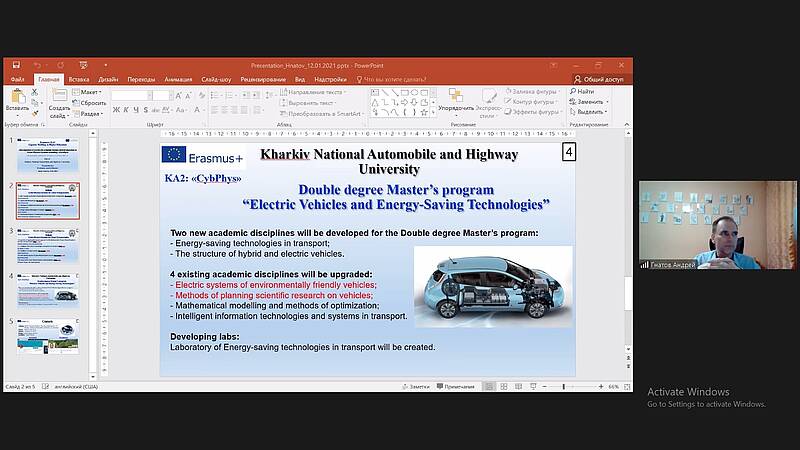Viewport: 800px width, 450px height.
Task: Click the Общий доступ share button
Action: click(x=599, y=80)
